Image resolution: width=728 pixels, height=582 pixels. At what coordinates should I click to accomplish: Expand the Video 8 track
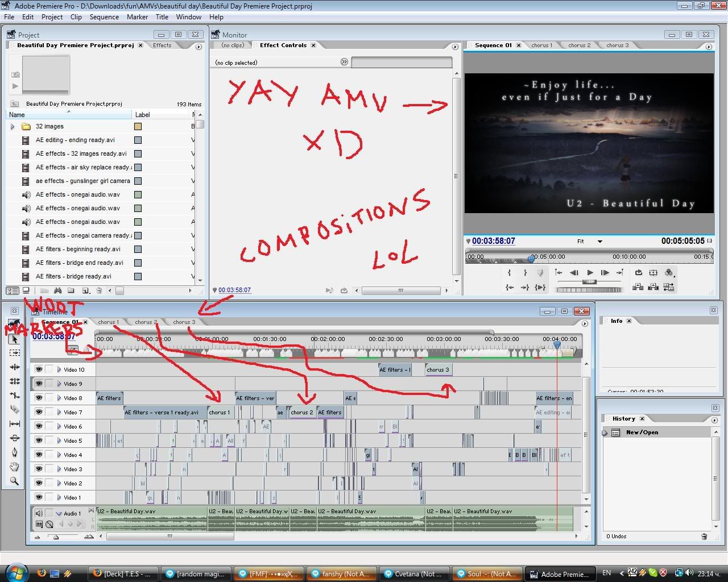point(59,398)
